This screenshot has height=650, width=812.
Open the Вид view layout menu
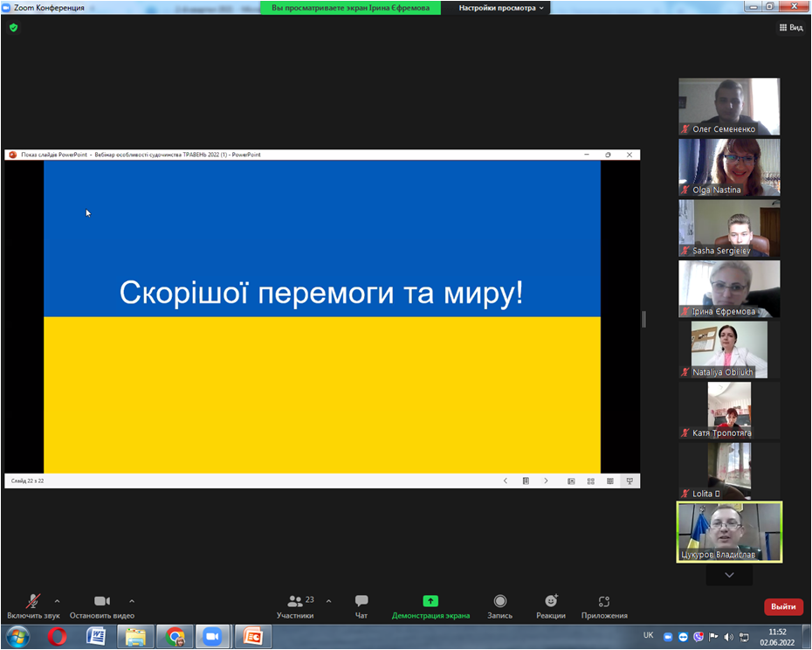(790, 28)
